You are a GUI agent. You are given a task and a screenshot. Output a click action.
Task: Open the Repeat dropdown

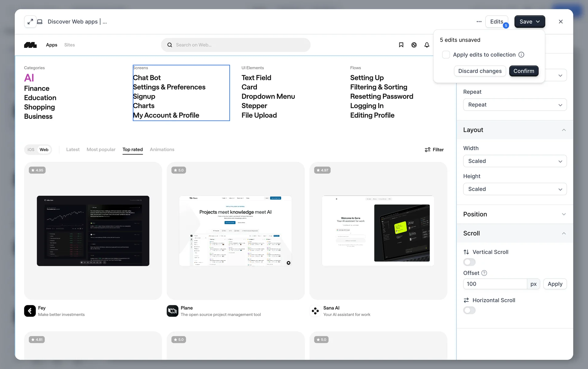tap(514, 105)
